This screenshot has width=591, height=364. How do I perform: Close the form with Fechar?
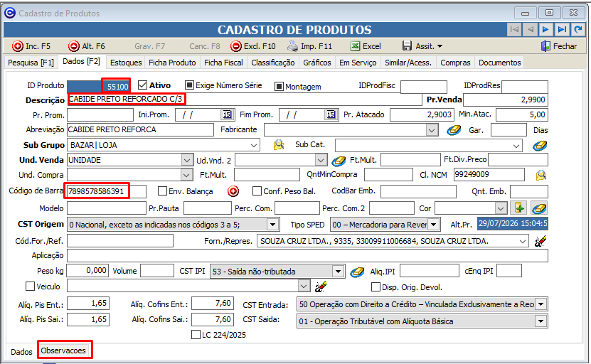tap(559, 46)
